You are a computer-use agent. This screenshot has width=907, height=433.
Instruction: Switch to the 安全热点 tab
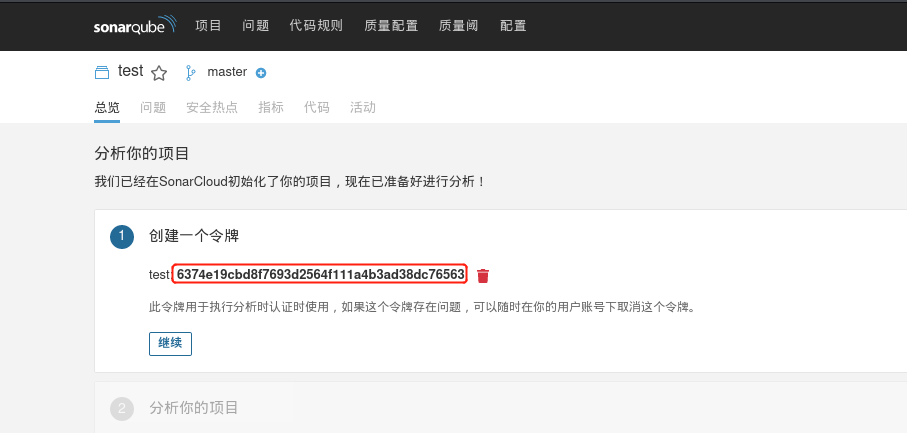coord(212,108)
